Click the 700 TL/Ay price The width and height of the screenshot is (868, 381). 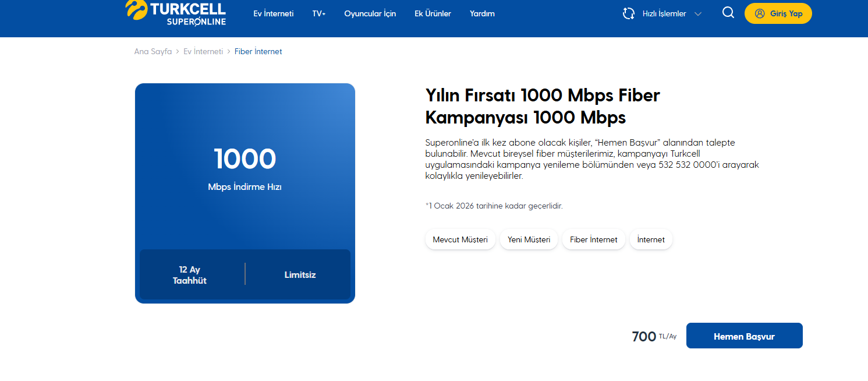point(654,336)
